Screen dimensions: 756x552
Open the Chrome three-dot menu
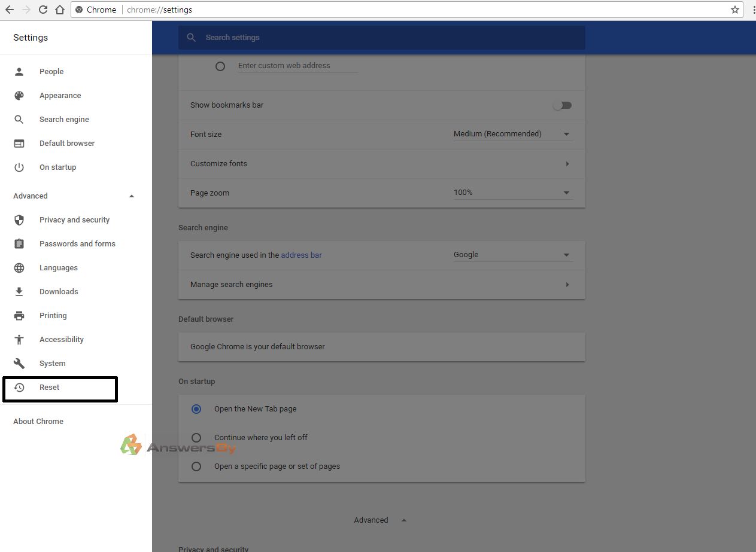(754, 10)
